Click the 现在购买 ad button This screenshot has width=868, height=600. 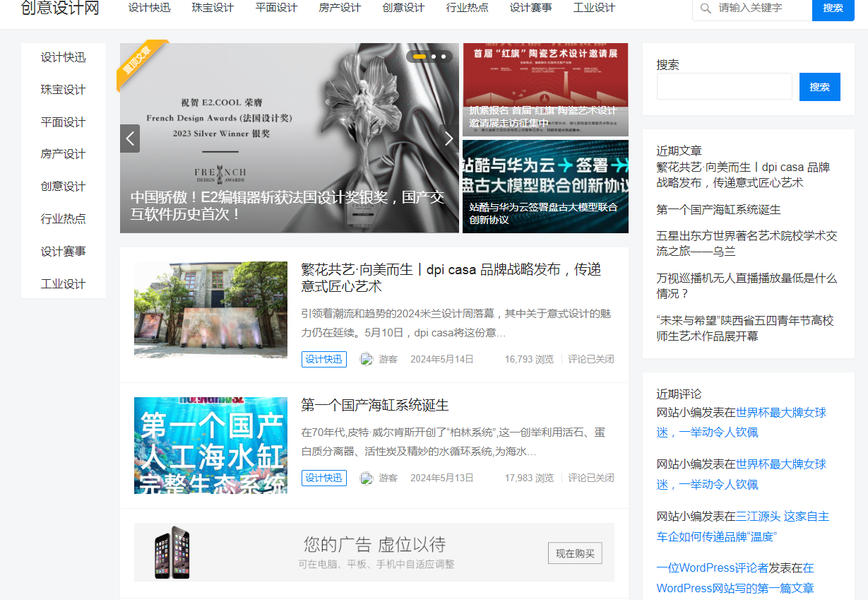coord(575,553)
